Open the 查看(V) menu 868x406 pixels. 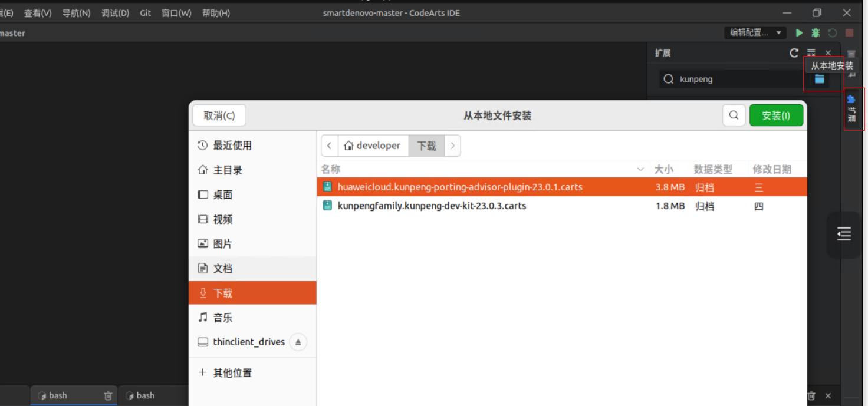pyautogui.click(x=38, y=13)
